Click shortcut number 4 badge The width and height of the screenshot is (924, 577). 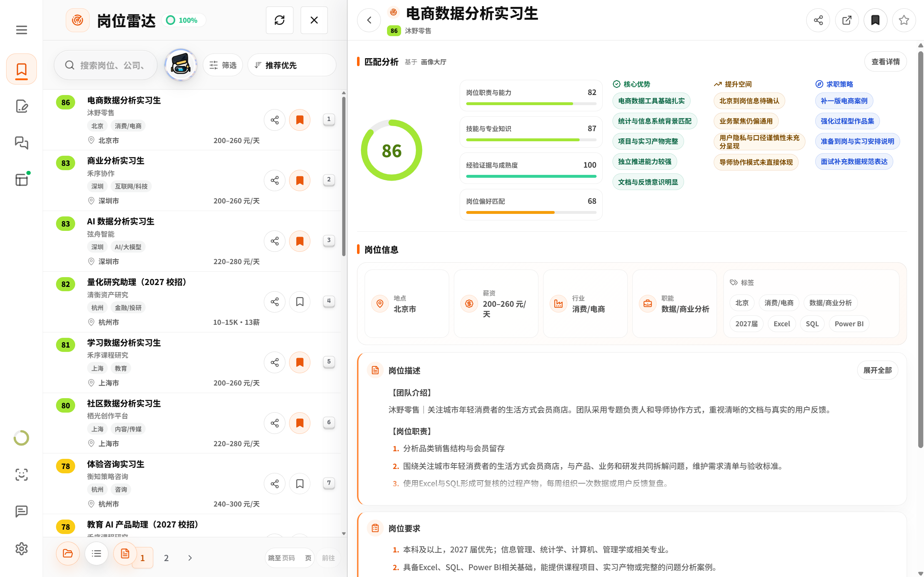click(x=328, y=301)
